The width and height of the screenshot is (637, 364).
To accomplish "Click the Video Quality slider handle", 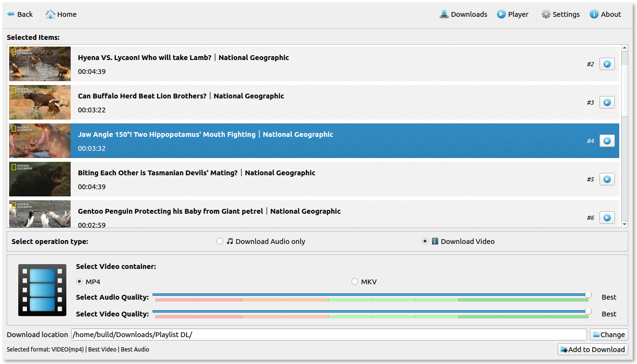I will click(588, 312).
